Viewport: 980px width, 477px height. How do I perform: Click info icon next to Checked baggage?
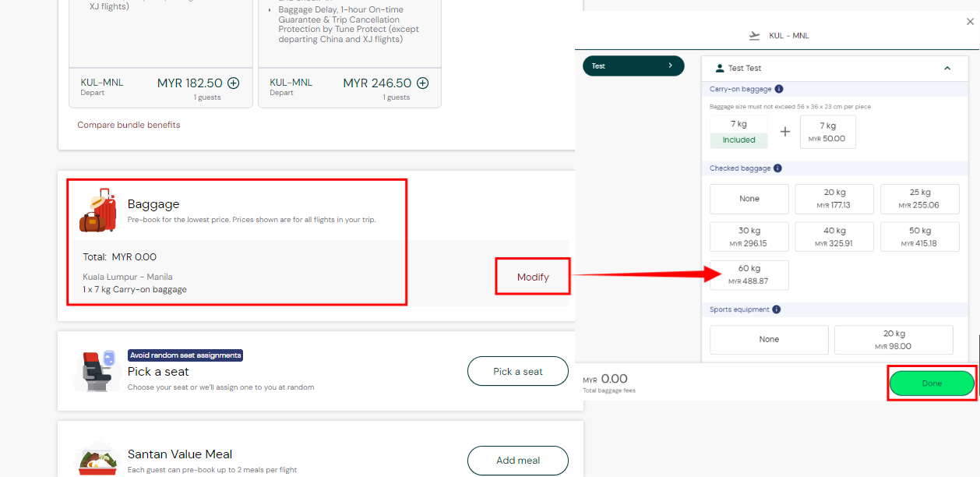[777, 168]
